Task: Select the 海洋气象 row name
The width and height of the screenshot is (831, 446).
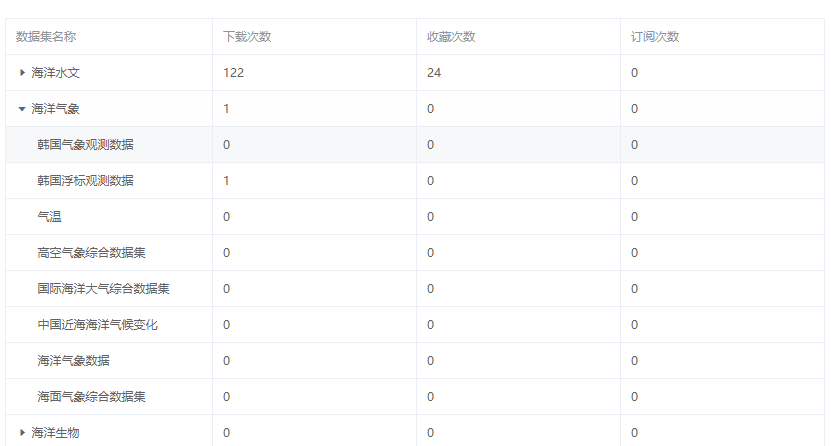Action: pyautogui.click(x=55, y=109)
